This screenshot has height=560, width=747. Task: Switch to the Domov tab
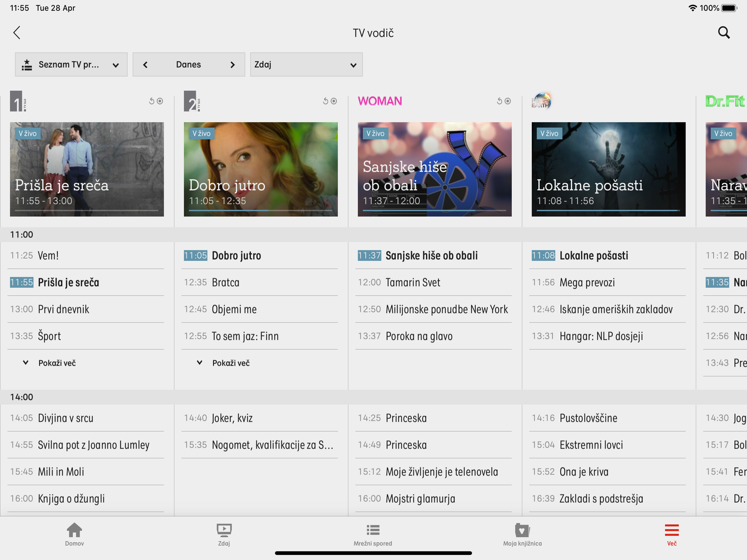[x=74, y=535]
